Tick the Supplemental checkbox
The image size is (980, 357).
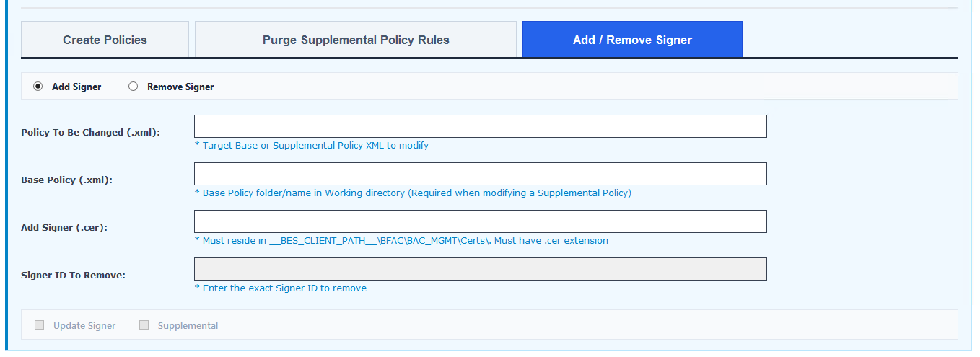[x=144, y=325]
